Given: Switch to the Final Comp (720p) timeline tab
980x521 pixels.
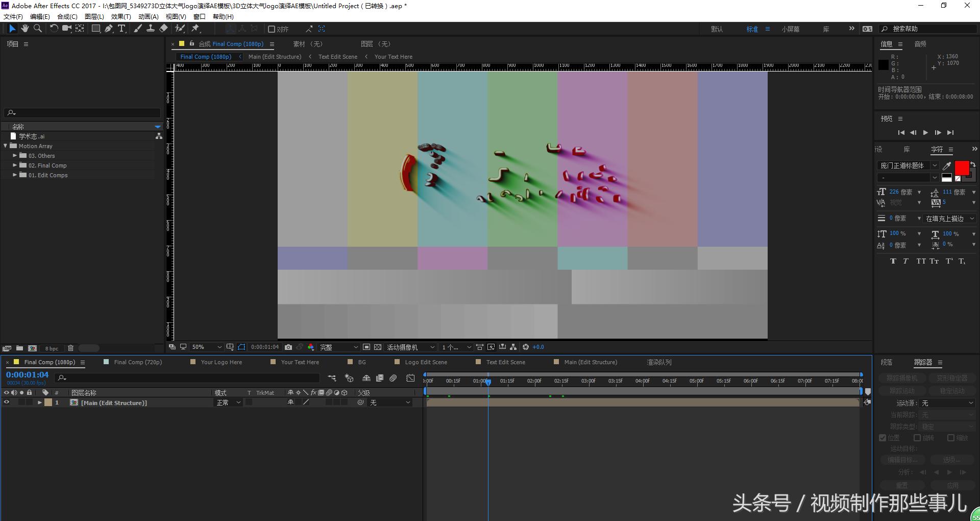Looking at the screenshot, I should [x=138, y=362].
